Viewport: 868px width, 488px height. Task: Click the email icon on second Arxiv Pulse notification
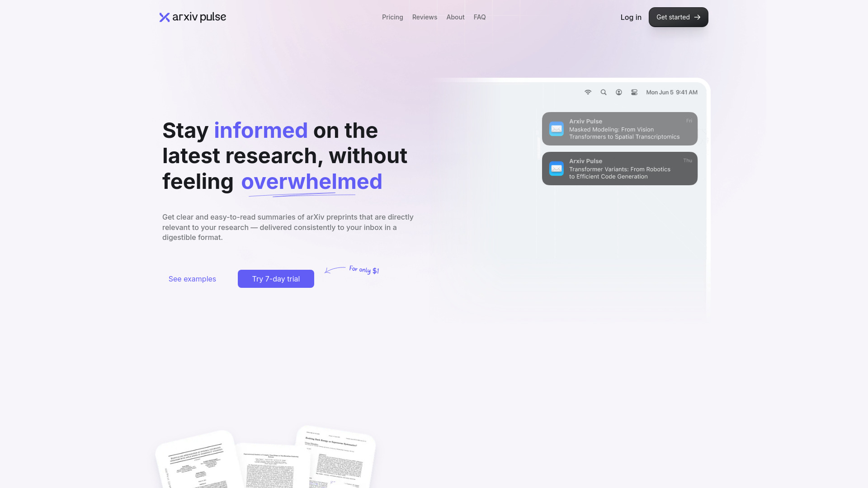tap(556, 169)
